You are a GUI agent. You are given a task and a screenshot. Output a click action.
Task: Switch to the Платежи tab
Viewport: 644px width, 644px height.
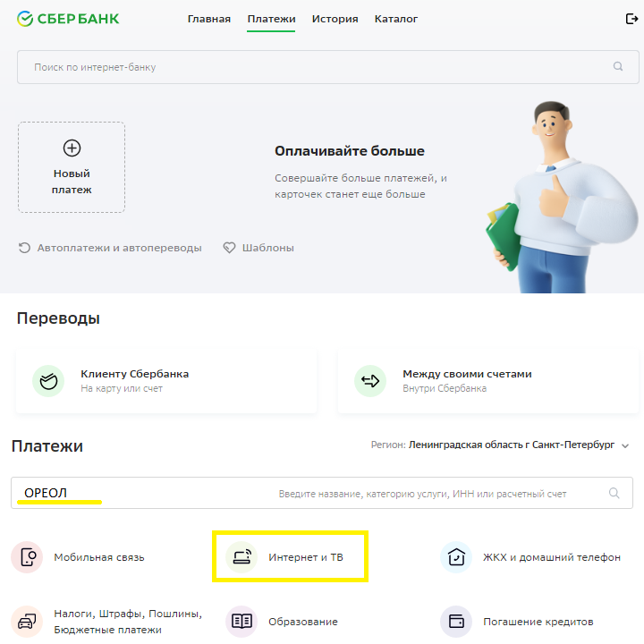[x=271, y=19]
